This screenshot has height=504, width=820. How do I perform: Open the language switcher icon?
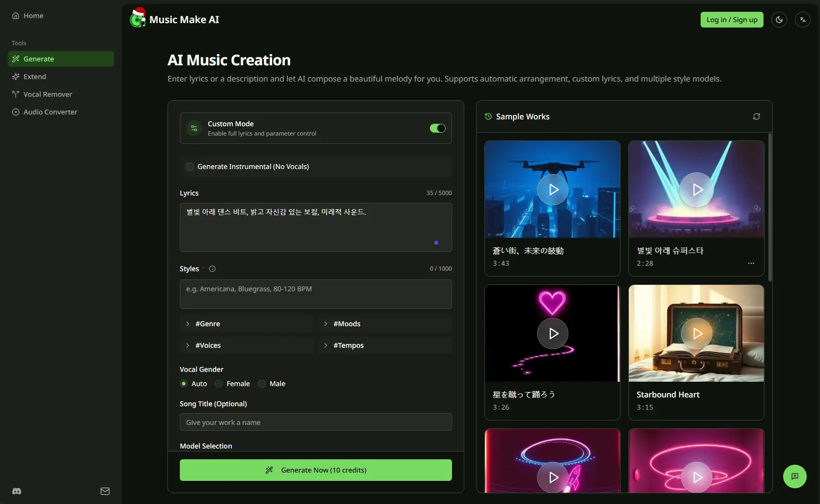tap(802, 20)
